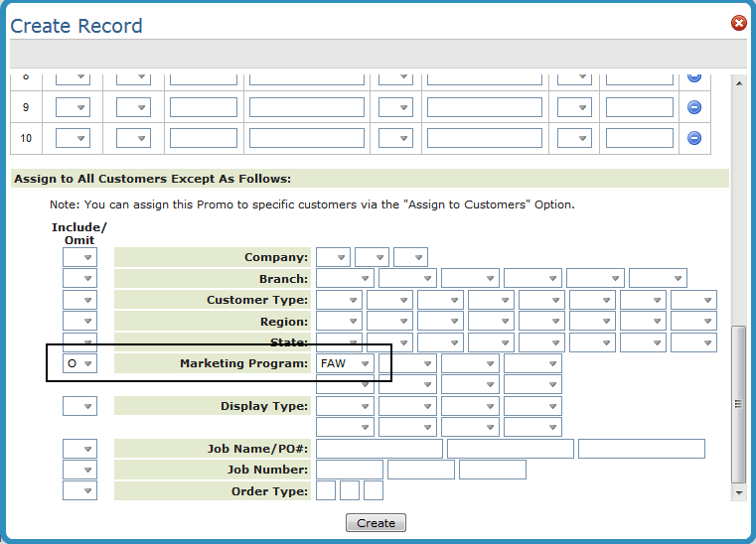
Task: Click the first Job Name/PO# text field
Action: pos(379,449)
